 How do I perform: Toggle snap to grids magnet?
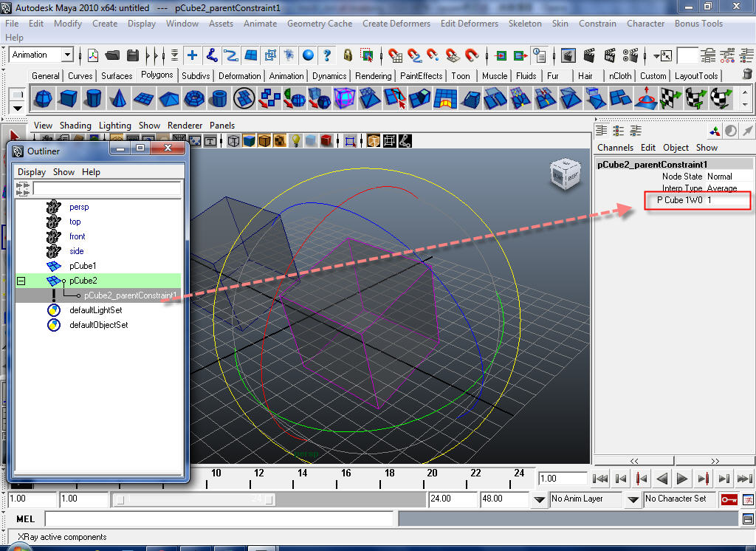pos(395,55)
